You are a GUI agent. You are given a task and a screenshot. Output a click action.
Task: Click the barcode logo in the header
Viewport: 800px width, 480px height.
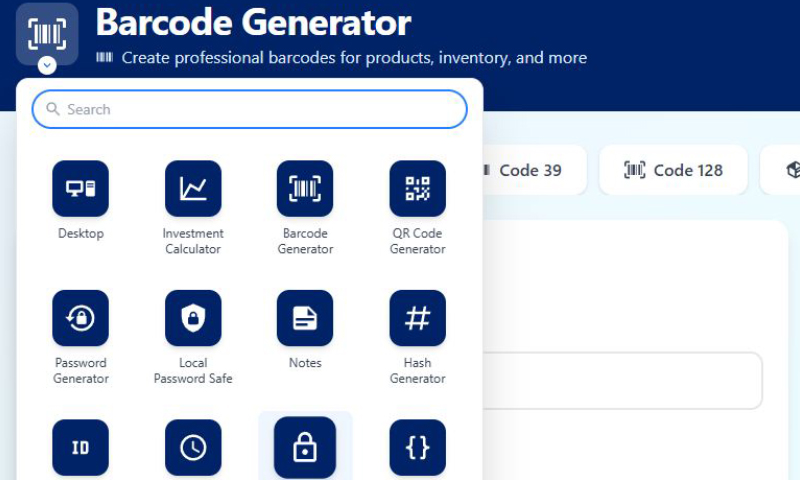[x=47, y=34]
